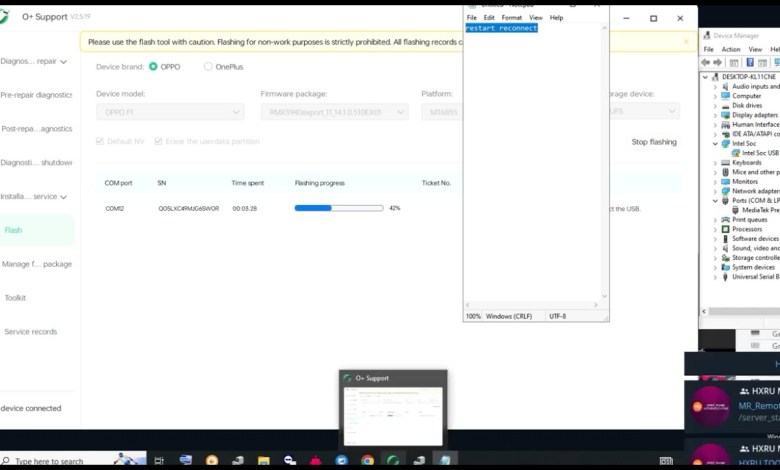Click Device Manager show/hide console tree icon
Screen dimensions: 780x470
coord(734,63)
